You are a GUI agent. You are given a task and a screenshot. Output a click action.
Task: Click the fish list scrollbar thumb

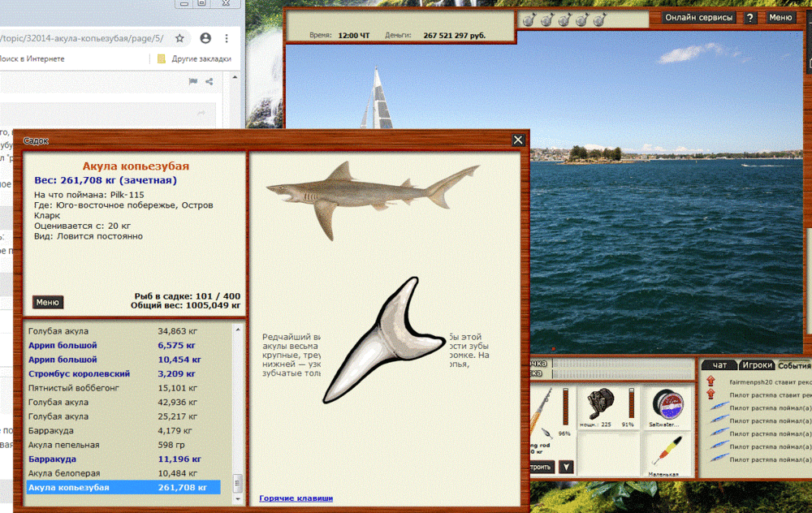(237, 481)
